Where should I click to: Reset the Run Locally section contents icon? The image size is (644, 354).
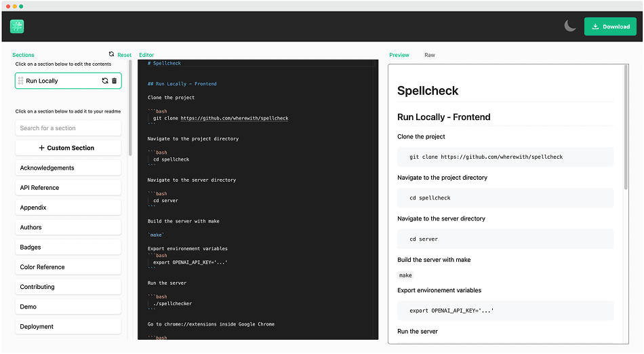(x=105, y=81)
